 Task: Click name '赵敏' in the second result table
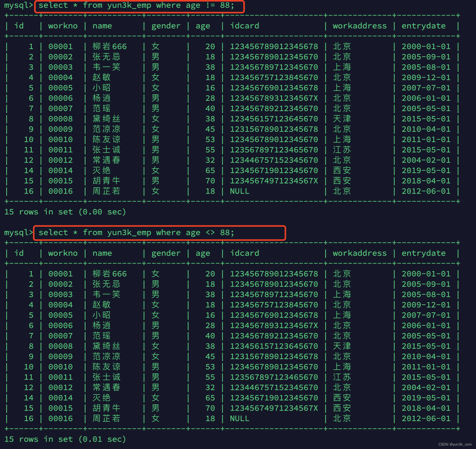point(101,305)
